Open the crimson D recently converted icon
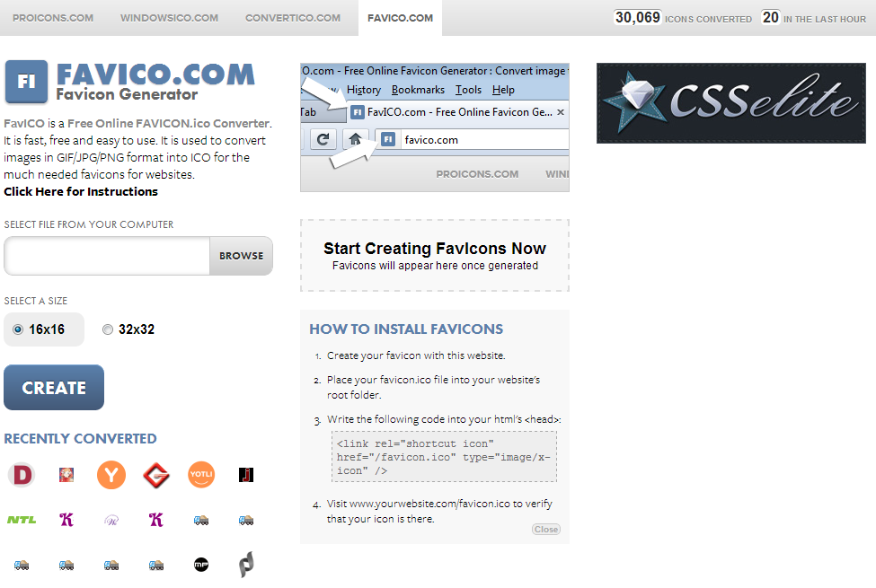 click(x=22, y=475)
